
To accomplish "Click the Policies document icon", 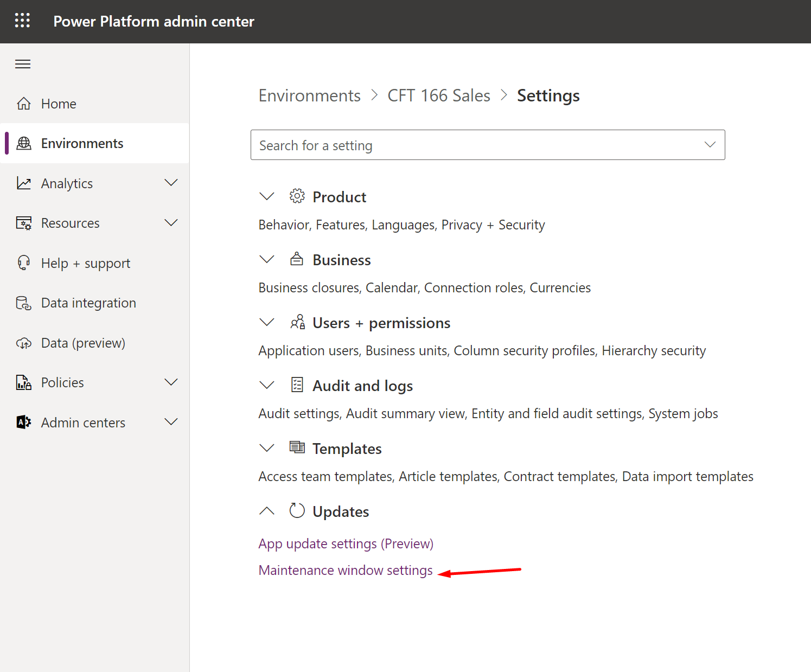I will (24, 382).
